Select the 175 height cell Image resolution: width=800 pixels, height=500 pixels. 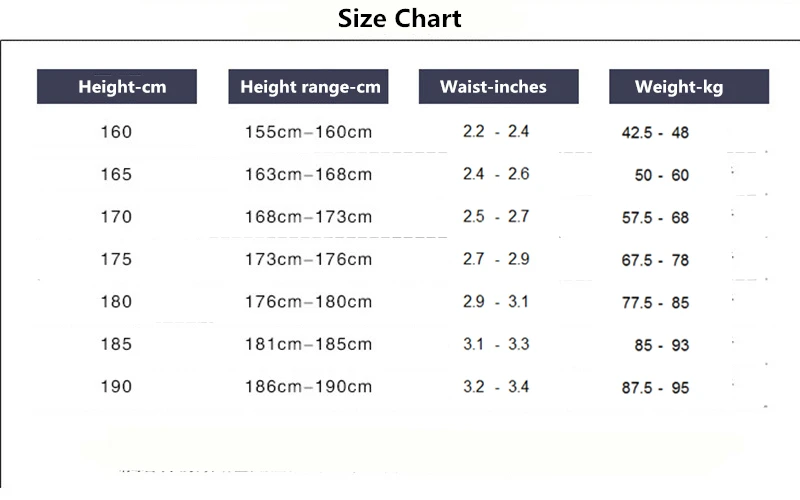coord(116,259)
